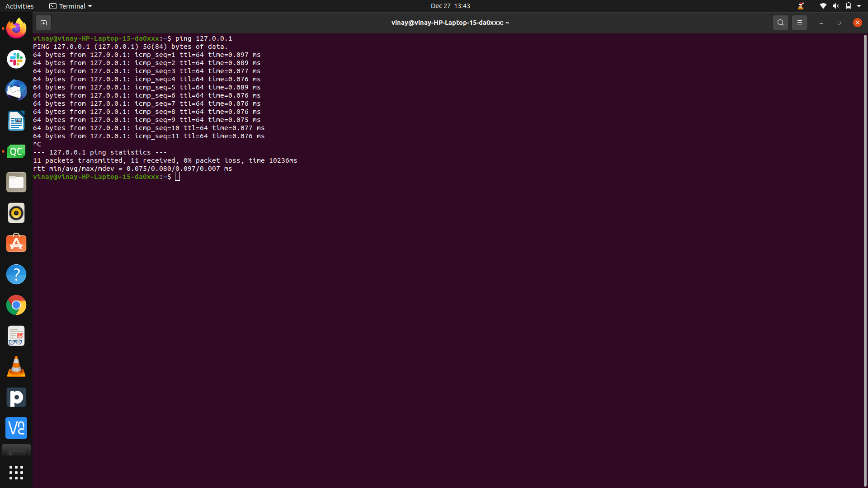Launch VNC Viewer from the dock

[x=16, y=428]
